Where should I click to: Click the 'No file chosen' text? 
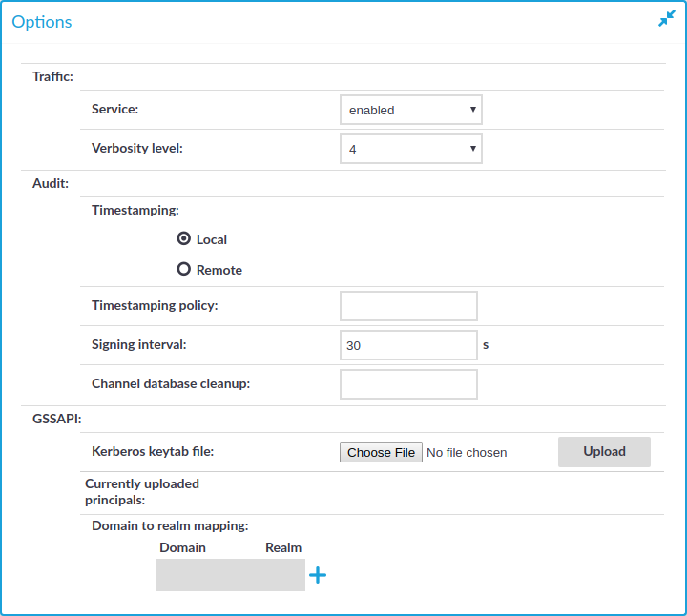(467, 453)
